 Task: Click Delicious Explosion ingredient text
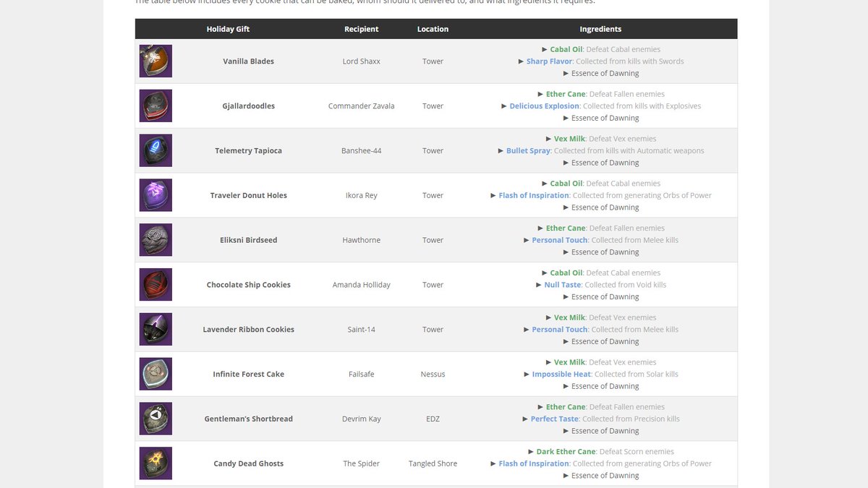coord(544,106)
